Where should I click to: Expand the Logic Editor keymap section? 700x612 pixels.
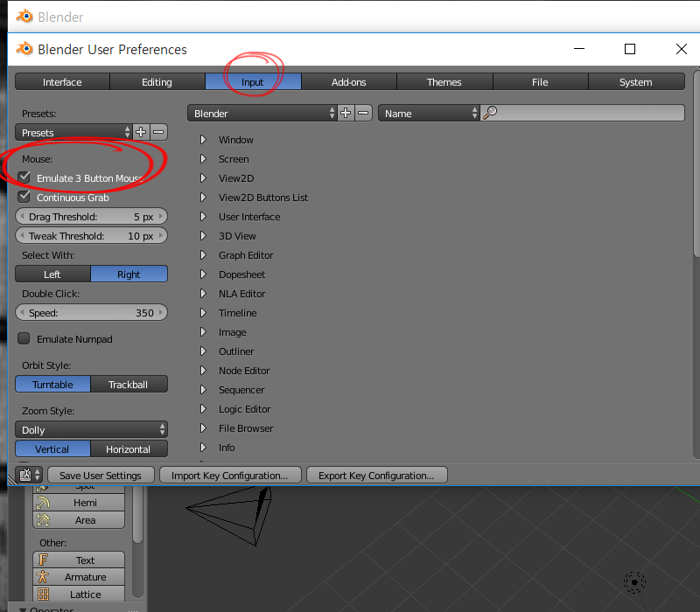[x=203, y=408]
